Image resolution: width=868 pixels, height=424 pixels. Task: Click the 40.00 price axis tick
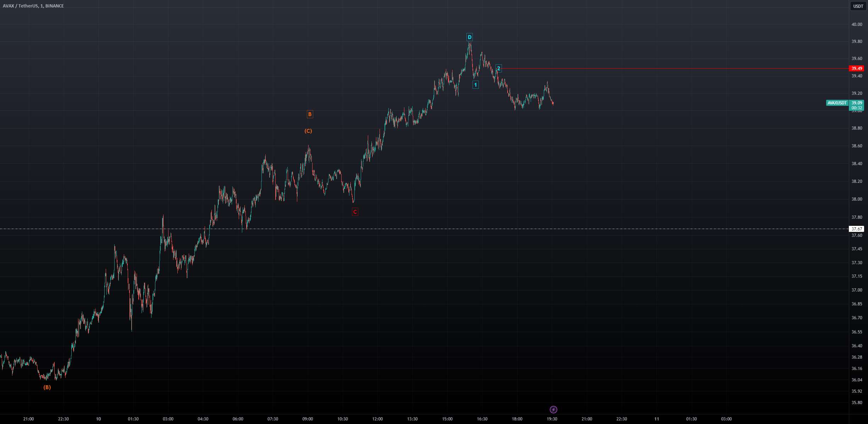[x=857, y=25]
